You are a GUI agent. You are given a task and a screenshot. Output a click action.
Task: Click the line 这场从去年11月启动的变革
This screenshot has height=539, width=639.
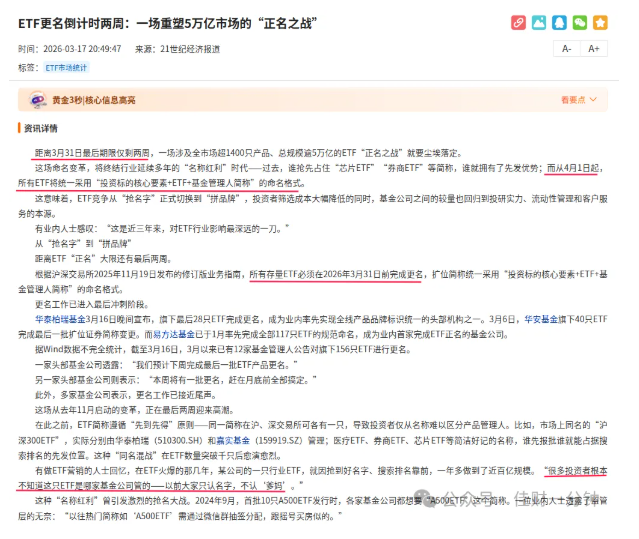tap(134, 410)
